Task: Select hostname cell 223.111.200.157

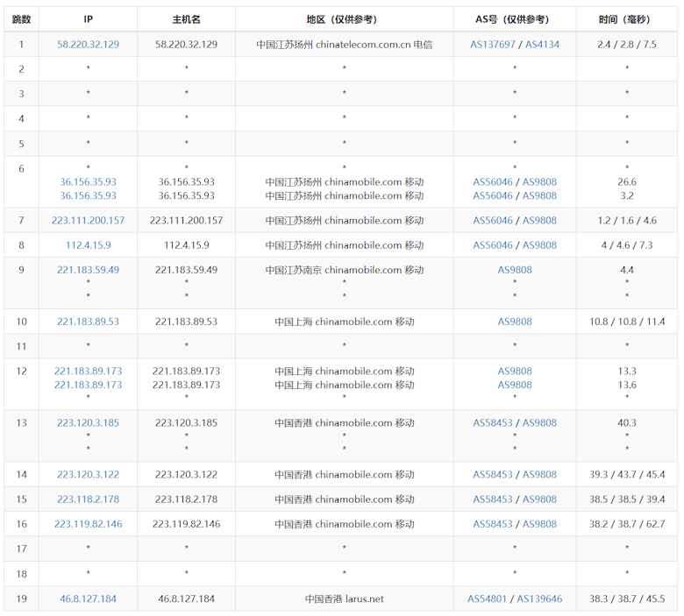Action: 186,221
